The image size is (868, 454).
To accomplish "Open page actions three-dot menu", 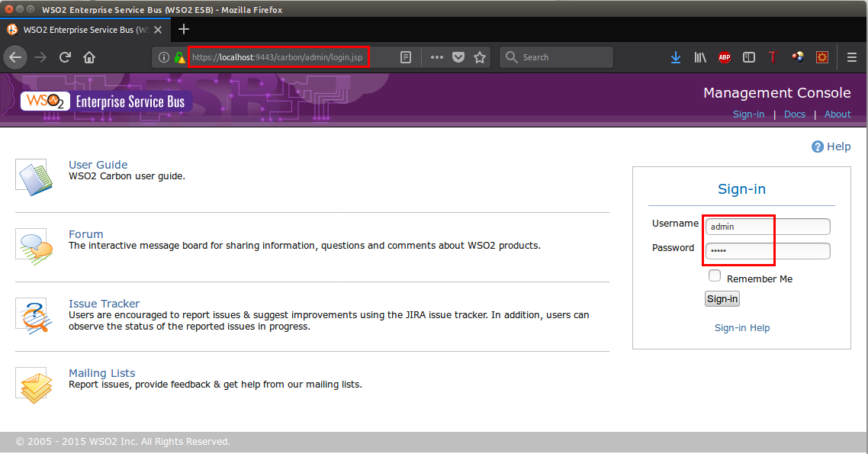I will 436,57.
